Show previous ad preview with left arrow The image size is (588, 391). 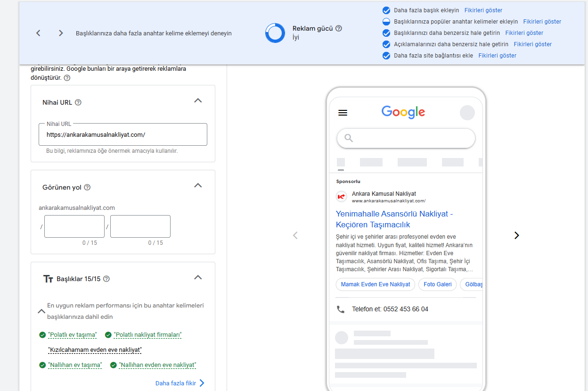click(x=295, y=235)
